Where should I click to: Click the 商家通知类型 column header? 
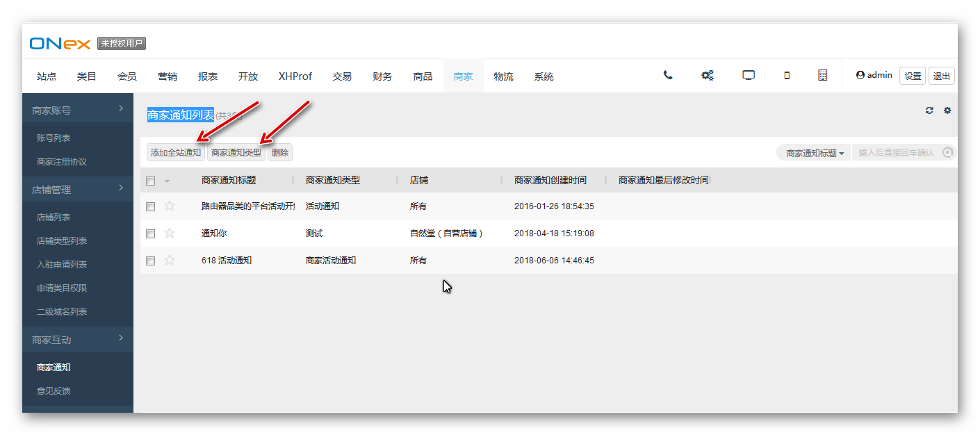(333, 181)
